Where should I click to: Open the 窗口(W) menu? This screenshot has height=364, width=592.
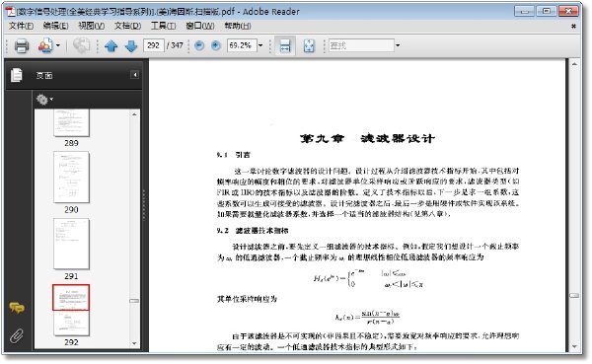coord(199,26)
